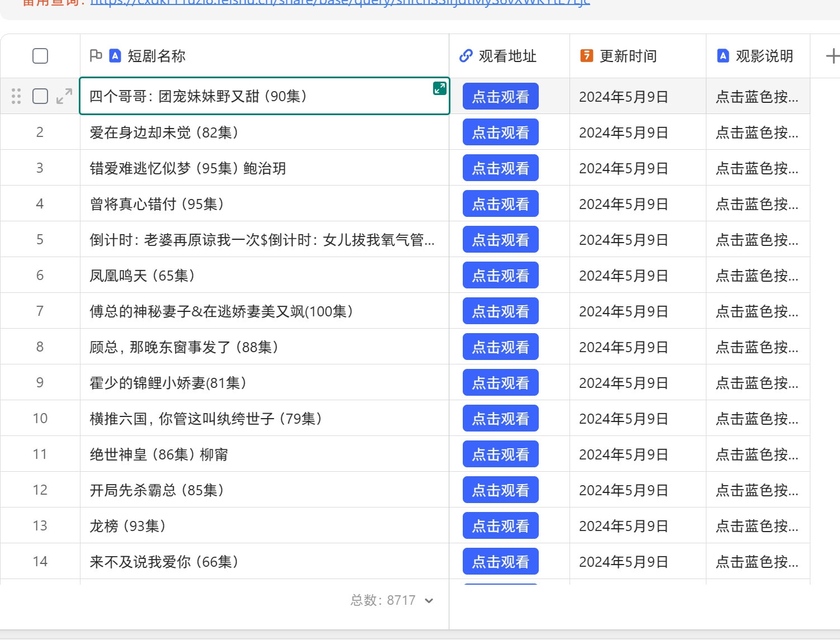Screen dimensions: 840x640
Task: Grab the drag handle on the first row
Action: [16, 96]
